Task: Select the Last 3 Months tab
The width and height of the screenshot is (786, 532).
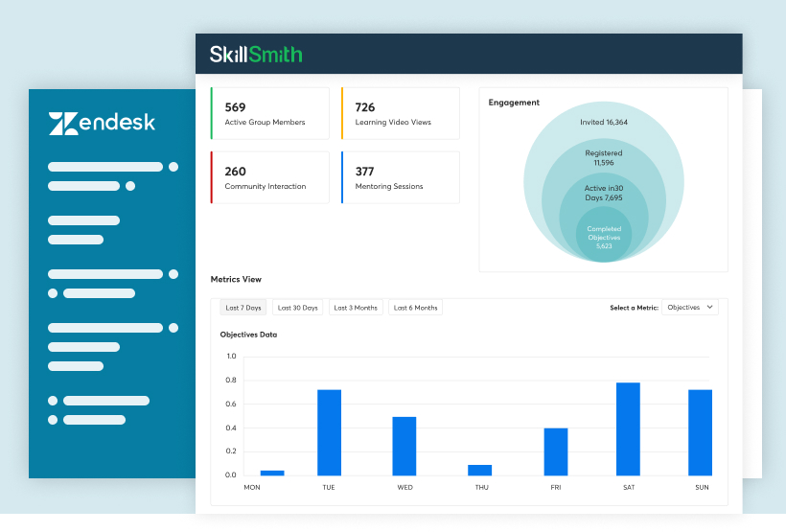Action: coord(356,308)
